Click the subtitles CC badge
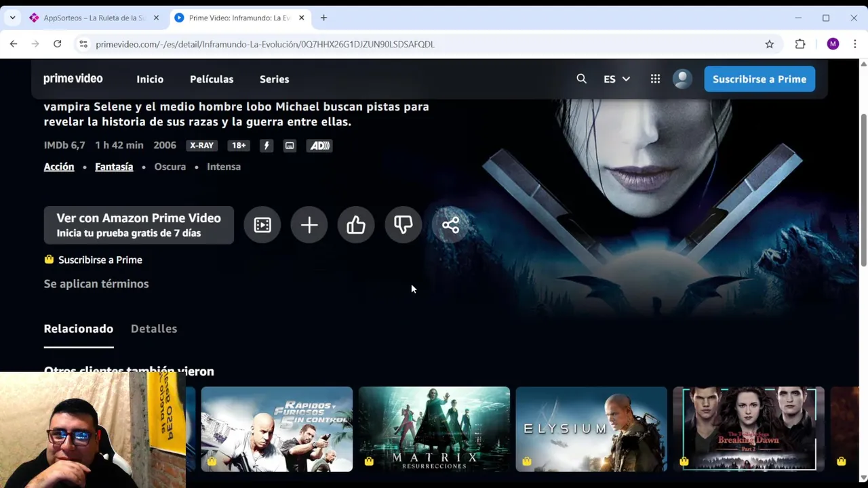Screen dimensions: 868x488 tap(290, 145)
